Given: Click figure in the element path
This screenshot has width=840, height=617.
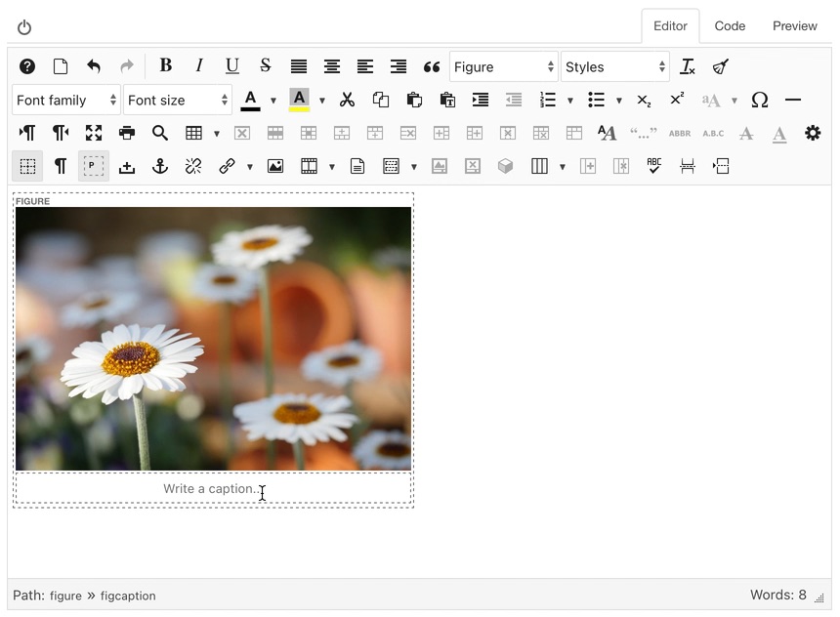Looking at the screenshot, I should coord(65,596).
